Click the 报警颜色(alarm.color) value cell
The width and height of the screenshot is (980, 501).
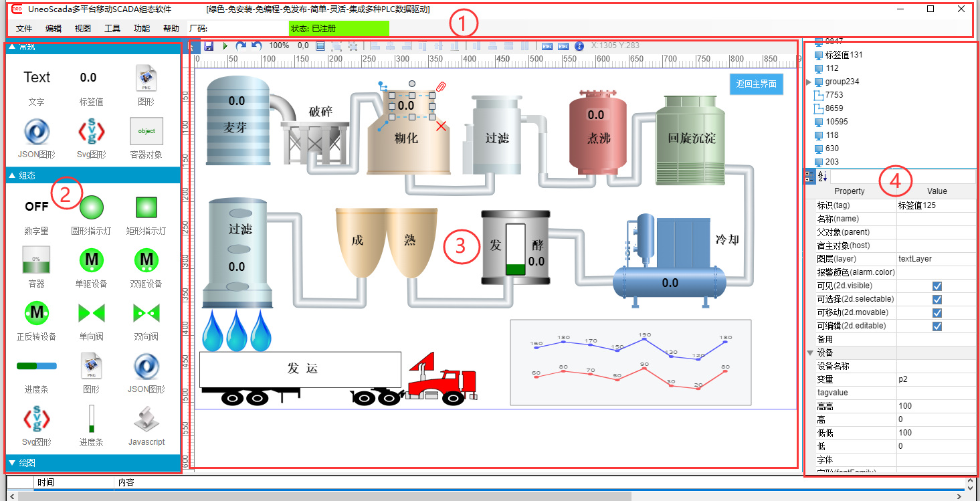(x=937, y=272)
